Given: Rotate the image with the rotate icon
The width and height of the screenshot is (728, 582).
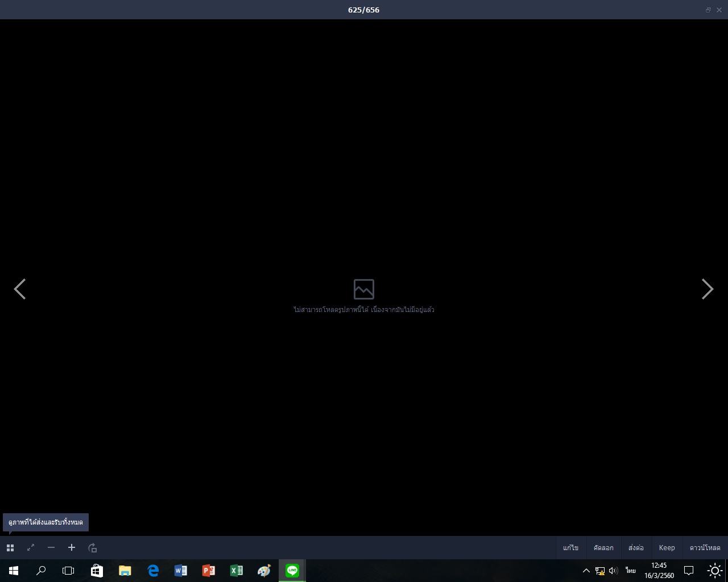Looking at the screenshot, I should click(x=92, y=548).
